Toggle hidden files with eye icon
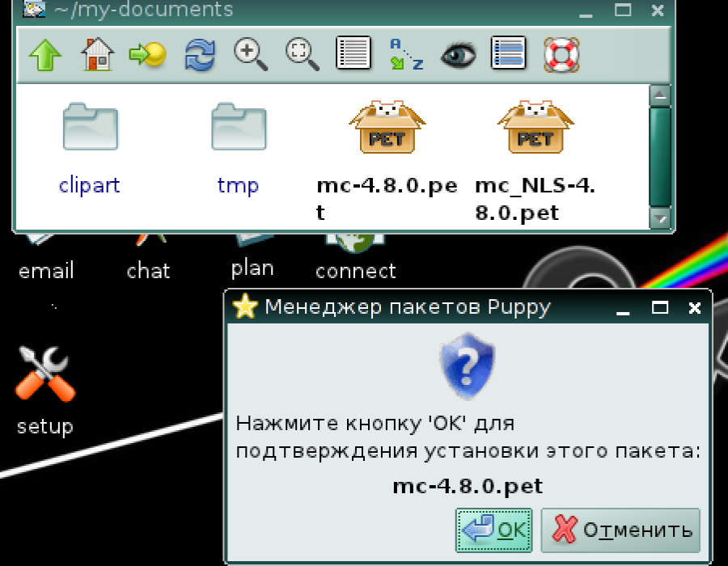This screenshot has height=566, width=728. click(x=459, y=55)
